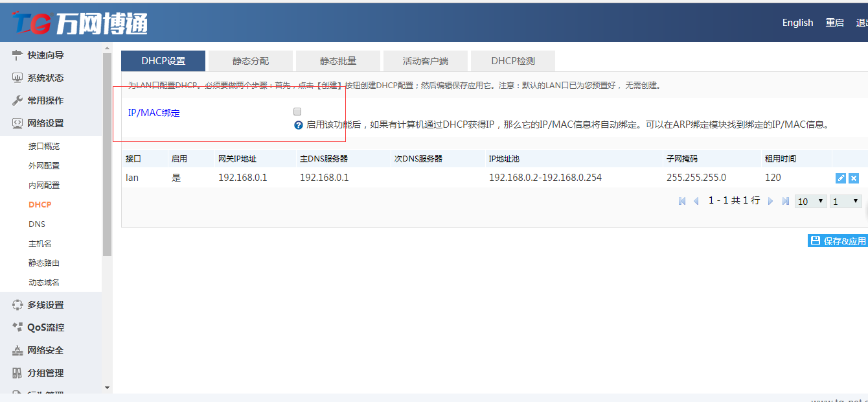Go to the last page of the table

[x=786, y=202]
